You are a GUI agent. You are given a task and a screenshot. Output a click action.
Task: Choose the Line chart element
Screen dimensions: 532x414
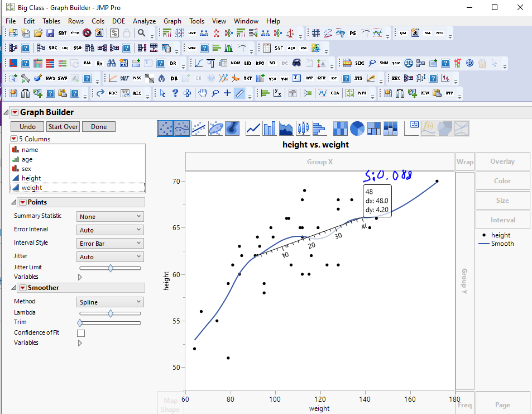[x=253, y=129]
